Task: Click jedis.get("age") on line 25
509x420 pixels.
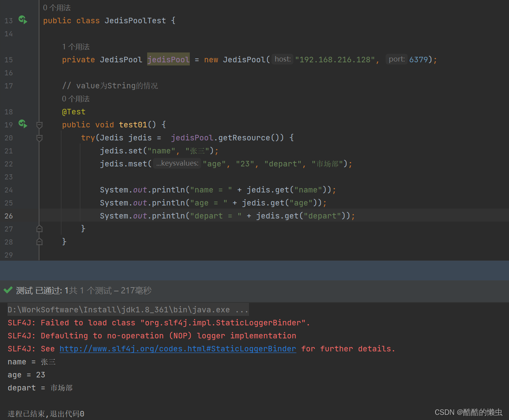Action: tap(280, 203)
